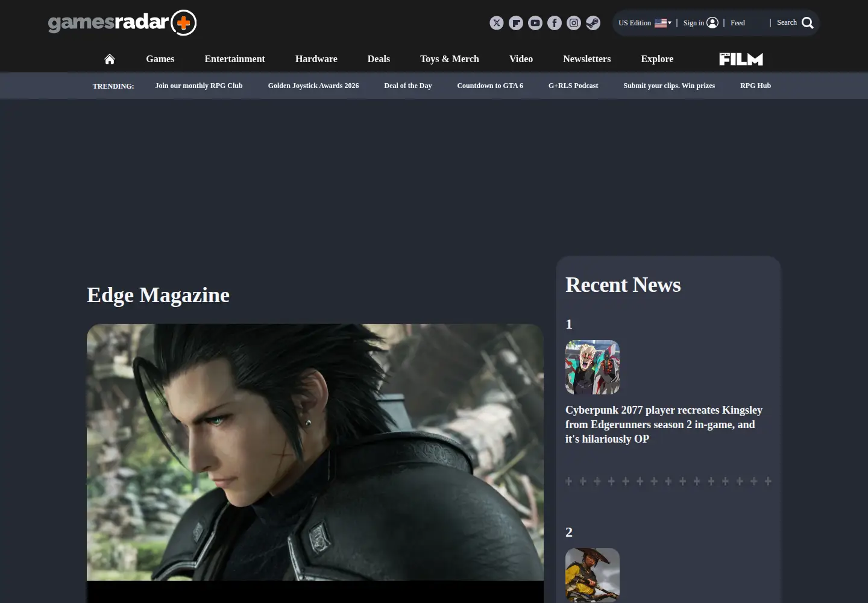Click the second news item thumbnail
This screenshot has width=868, height=603.
[x=593, y=575]
